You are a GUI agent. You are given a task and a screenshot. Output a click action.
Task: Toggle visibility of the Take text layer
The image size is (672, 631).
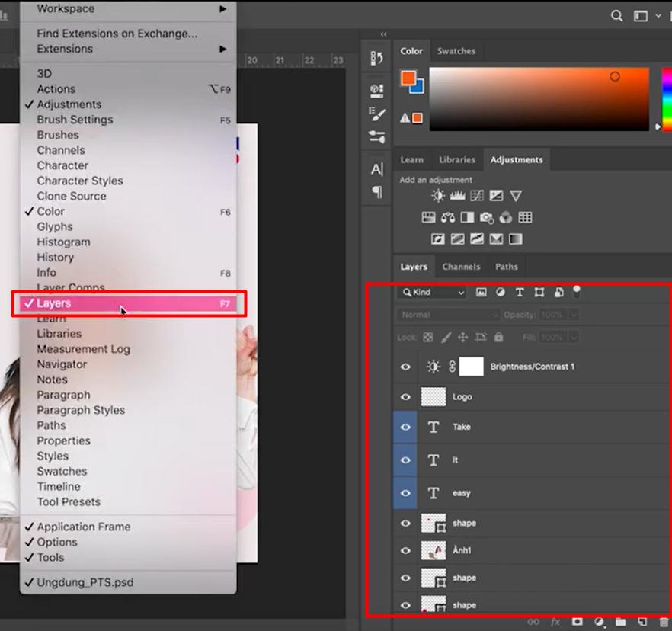tap(405, 427)
